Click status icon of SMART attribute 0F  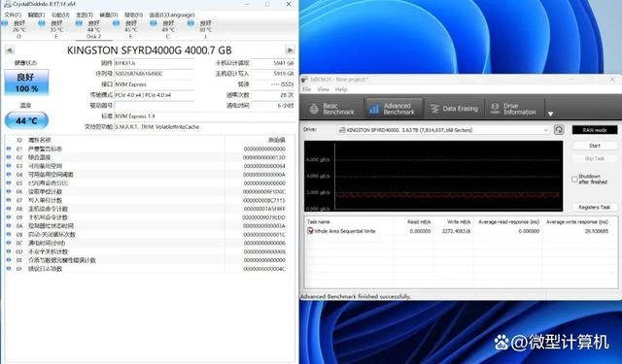9,269
